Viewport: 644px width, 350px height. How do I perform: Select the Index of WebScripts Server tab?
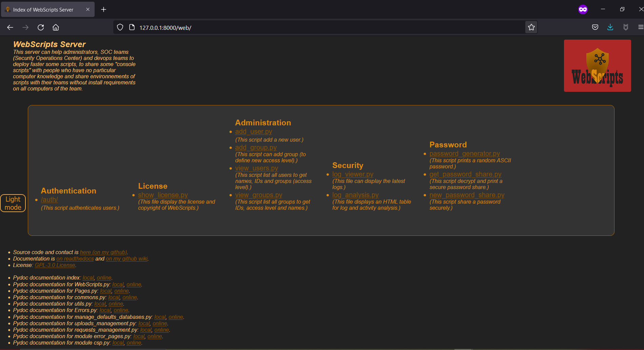(x=43, y=9)
